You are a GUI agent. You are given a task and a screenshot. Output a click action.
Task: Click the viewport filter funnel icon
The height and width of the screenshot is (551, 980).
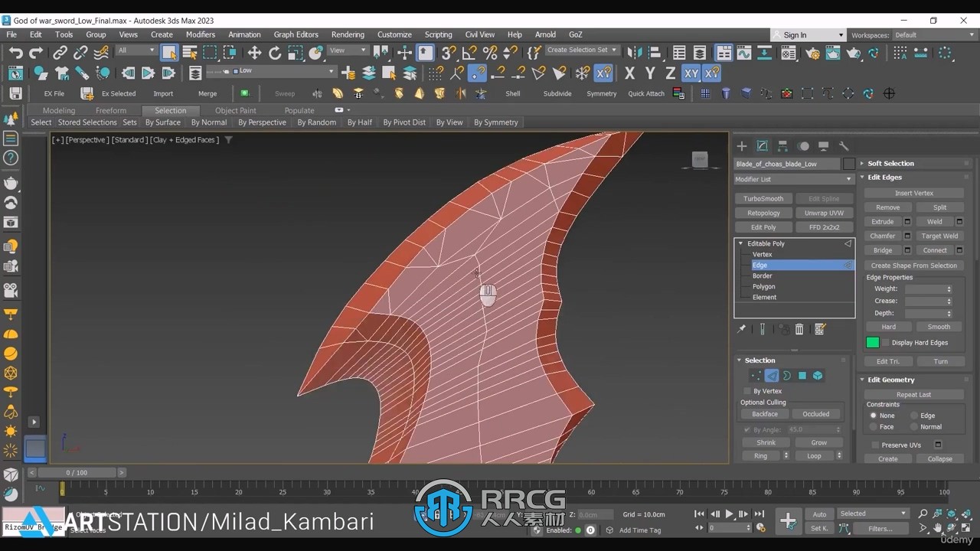tap(228, 140)
